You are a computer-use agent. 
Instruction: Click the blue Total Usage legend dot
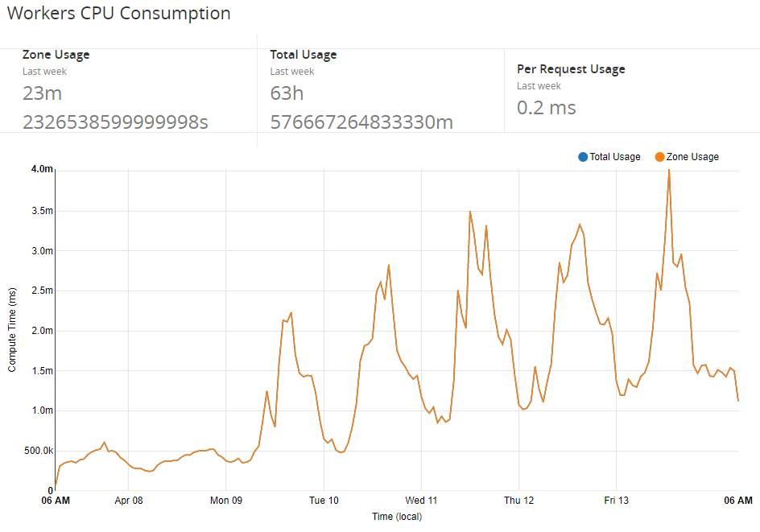click(x=583, y=157)
